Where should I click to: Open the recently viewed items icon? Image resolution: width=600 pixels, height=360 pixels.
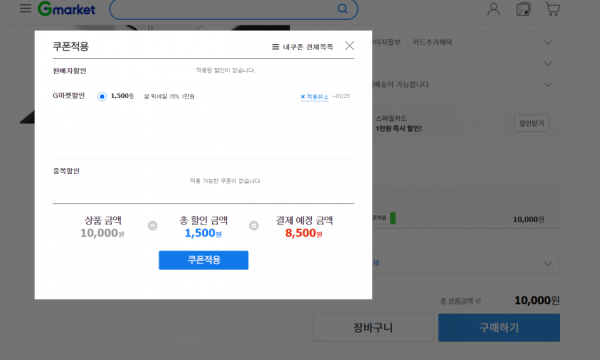[523, 9]
